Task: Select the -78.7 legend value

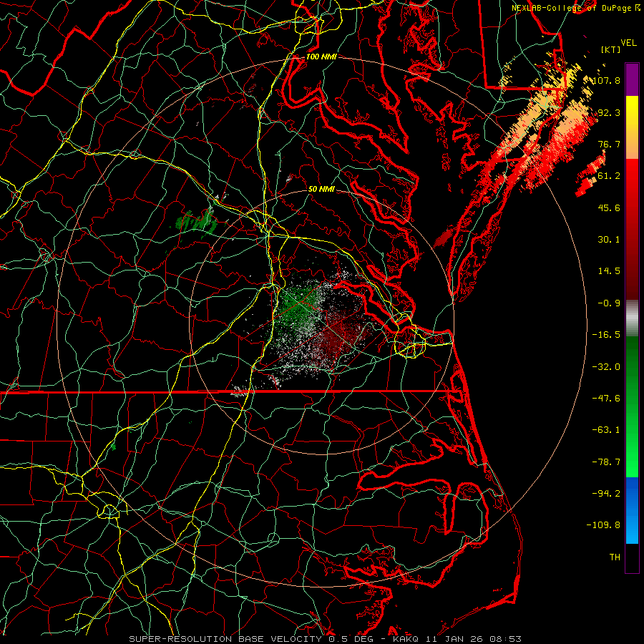Action: coord(606,462)
